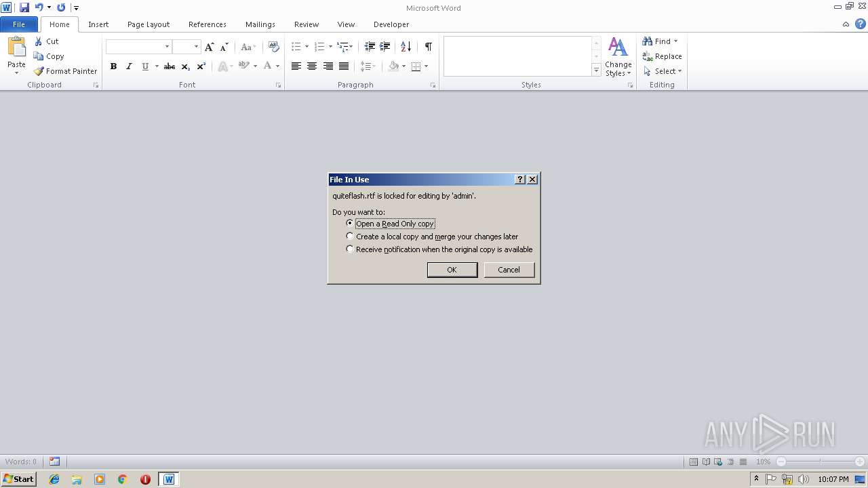The image size is (868, 488).
Task: Open the font size dropdown
Action: (x=196, y=47)
